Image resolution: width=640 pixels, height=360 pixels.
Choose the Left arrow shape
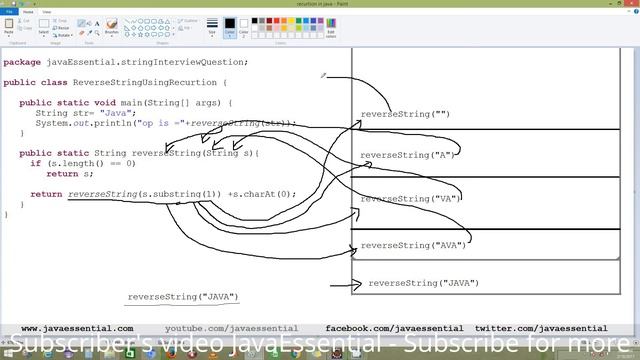tap(161, 28)
